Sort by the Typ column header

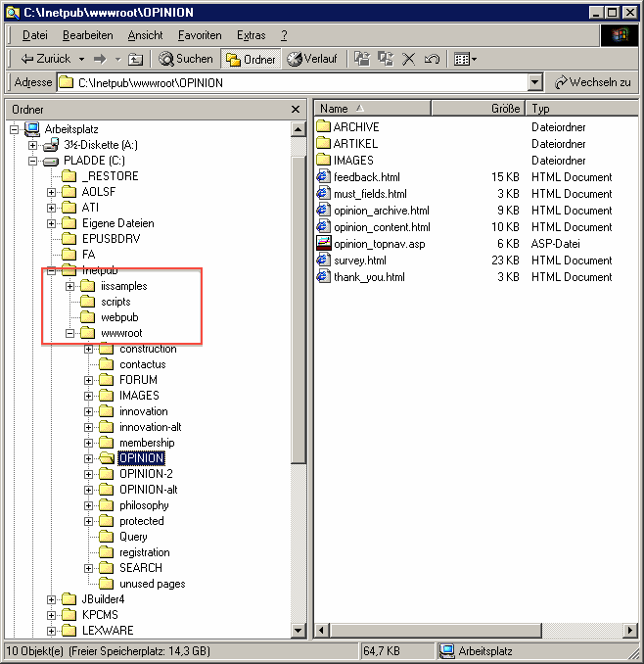[581, 109]
